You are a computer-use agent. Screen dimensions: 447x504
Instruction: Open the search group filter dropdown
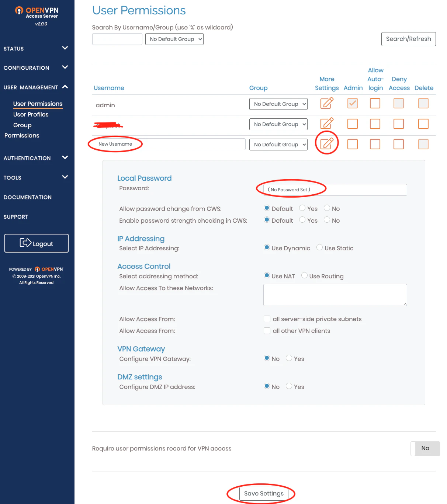(174, 39)
